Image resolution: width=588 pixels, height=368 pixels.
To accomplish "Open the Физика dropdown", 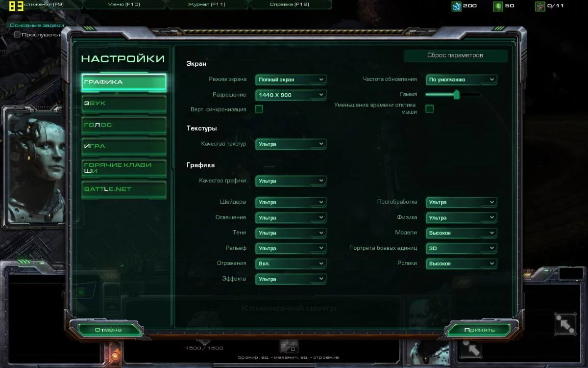I will 461,217.
